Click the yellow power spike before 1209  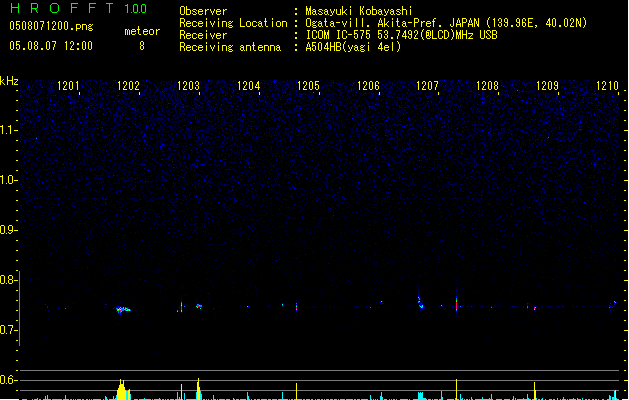point(534,391)
